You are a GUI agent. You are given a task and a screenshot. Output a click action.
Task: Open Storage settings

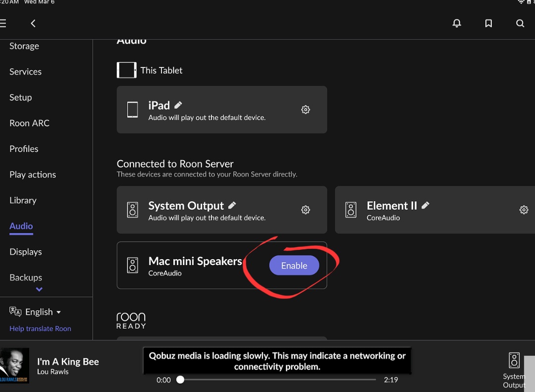tap(24, 46)
